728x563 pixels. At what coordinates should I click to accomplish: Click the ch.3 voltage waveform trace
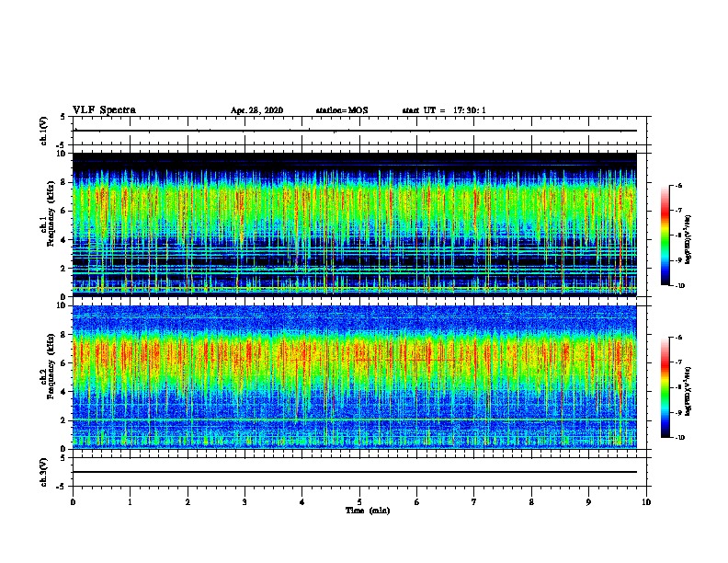[x=355, y=472]
